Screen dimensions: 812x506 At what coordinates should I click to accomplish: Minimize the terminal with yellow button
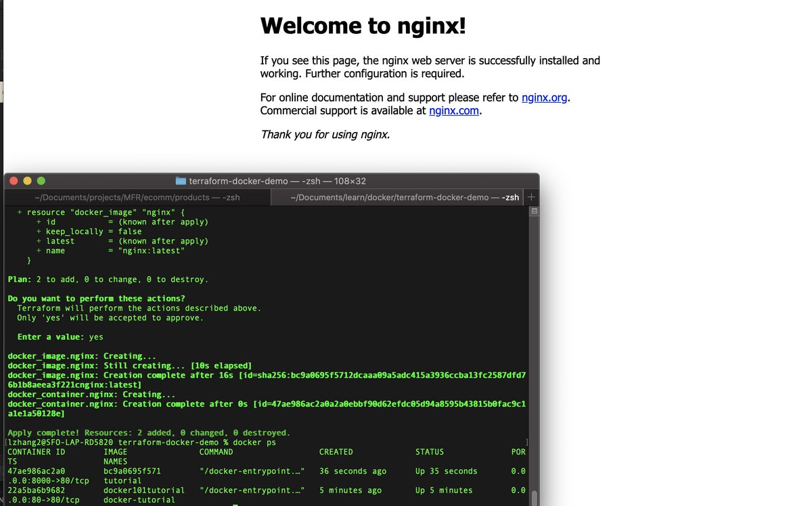tap(28, 181)
